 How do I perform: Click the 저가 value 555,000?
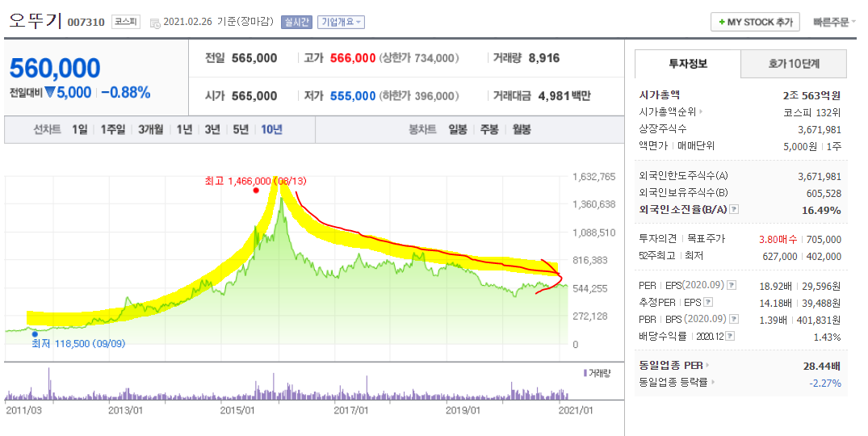pyautogui.click(x=353, y=96)
